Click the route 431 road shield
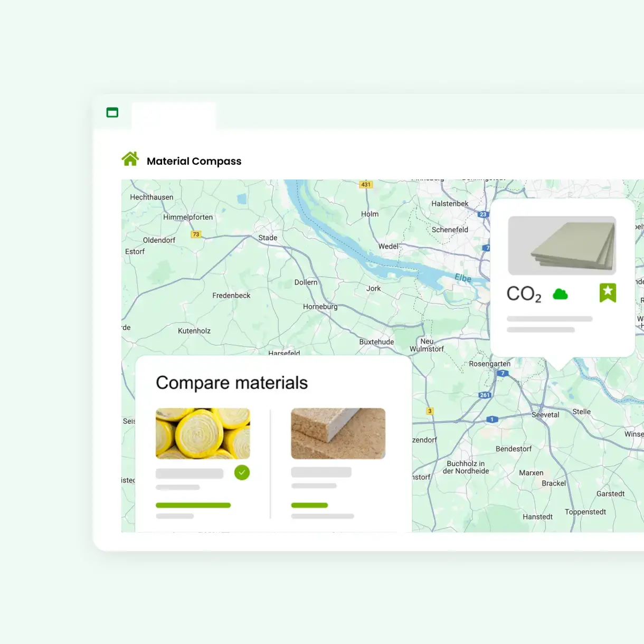The height and width of the screenshot is (644, 644). pos(366,184)
